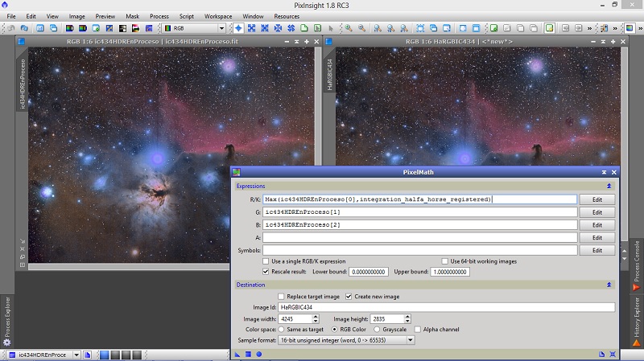Click the Apply Global circle icon

[x=258, y=353]
